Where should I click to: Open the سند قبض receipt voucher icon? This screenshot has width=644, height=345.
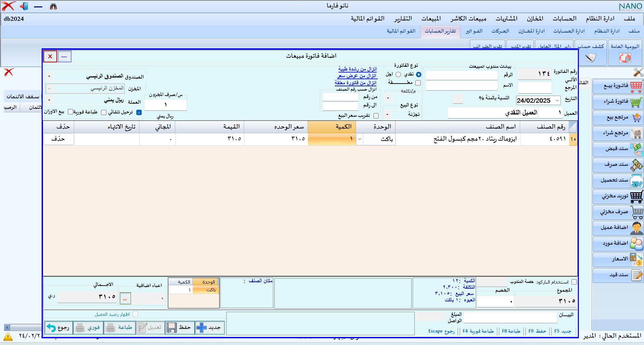click(636, 149)
